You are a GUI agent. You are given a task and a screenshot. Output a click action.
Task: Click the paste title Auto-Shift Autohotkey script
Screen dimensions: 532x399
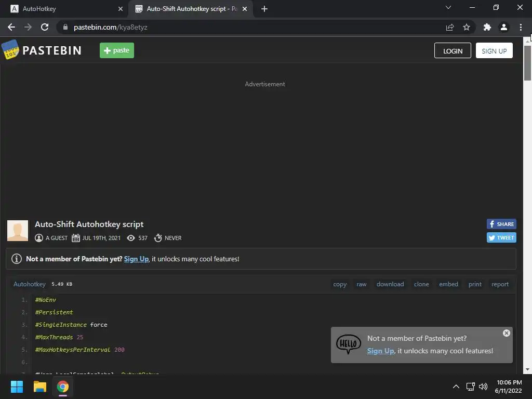pyautogui.click(x=89, y=224)
